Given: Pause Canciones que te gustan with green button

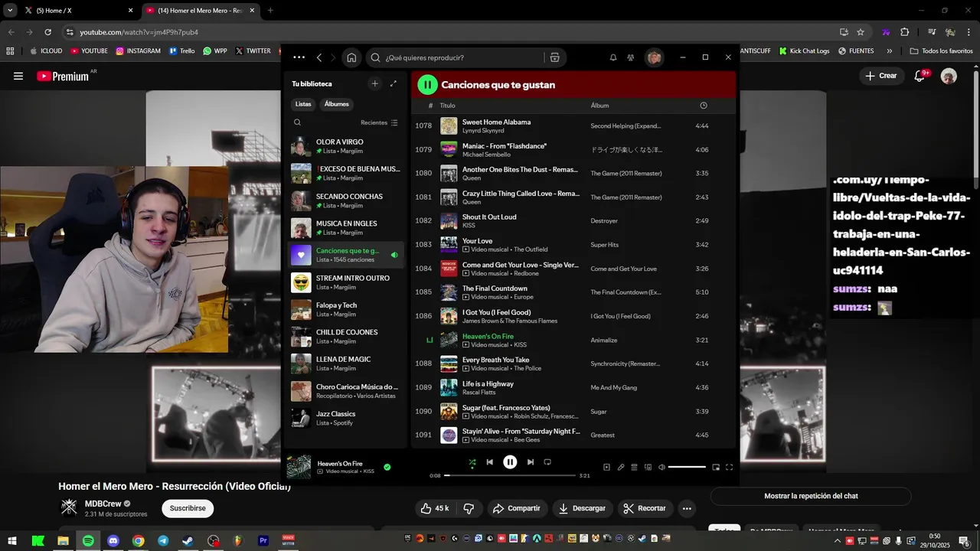Looking at the screenshot, I should tap(427, 85).
